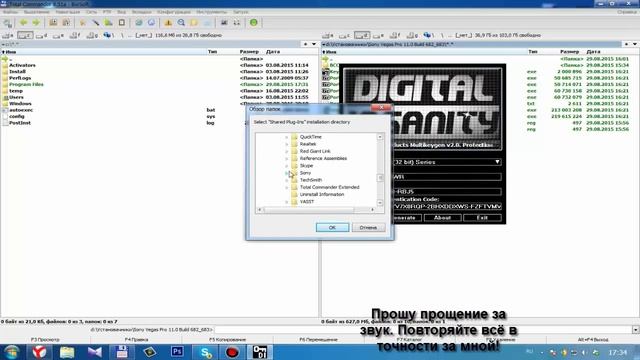Open the Выделение menu
Image resolution: width=640 pixels, height=360 pixels.
[x=36, y=12]
